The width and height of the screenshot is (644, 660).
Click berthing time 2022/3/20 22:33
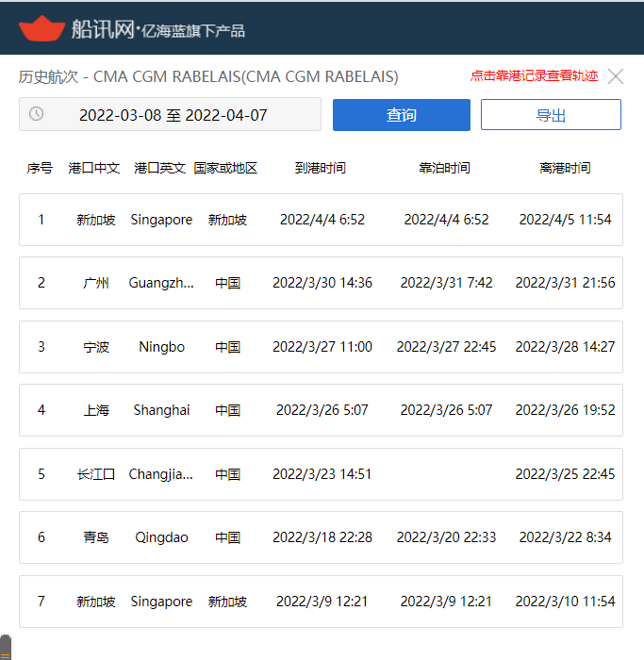click(446, 537)
